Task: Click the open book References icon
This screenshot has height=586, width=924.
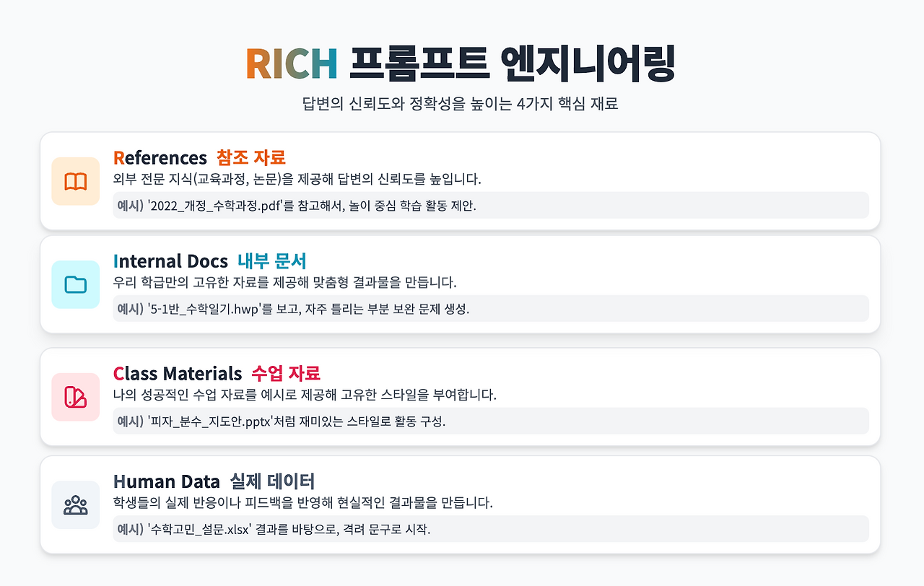Action: pos(76,181)
